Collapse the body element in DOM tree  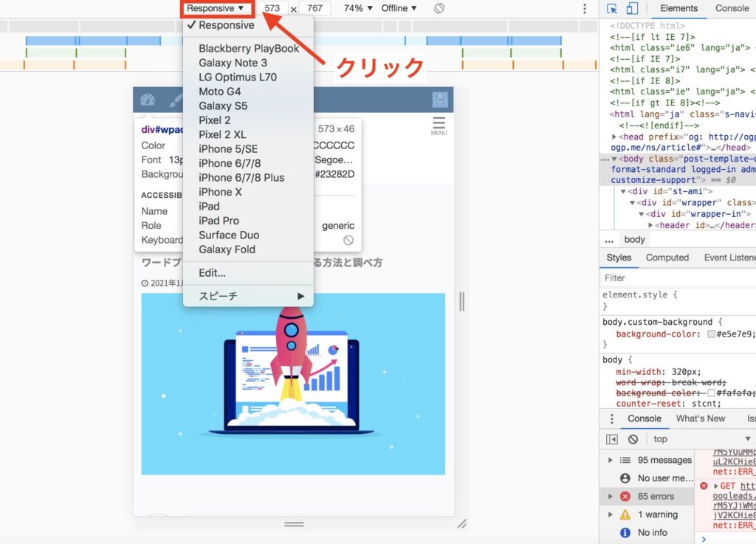pos(614,159)
